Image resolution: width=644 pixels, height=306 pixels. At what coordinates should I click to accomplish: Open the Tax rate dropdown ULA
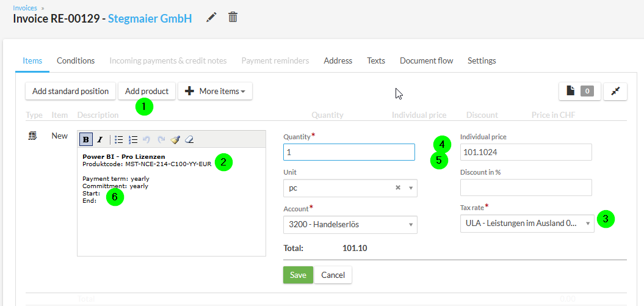pyautogui.click(x=527, y=224)
